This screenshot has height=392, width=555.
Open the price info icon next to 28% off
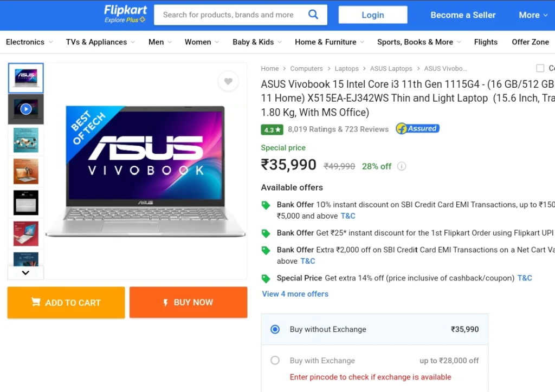tap(402, 166)
